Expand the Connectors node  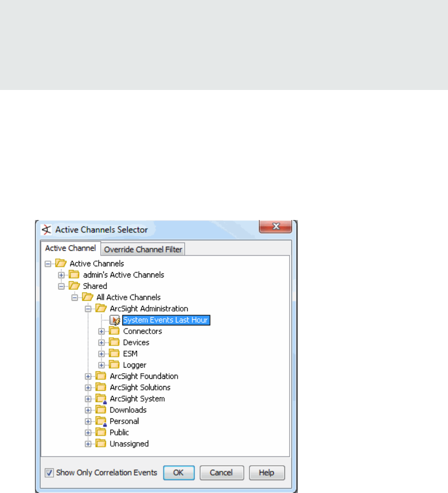point(101,332)
